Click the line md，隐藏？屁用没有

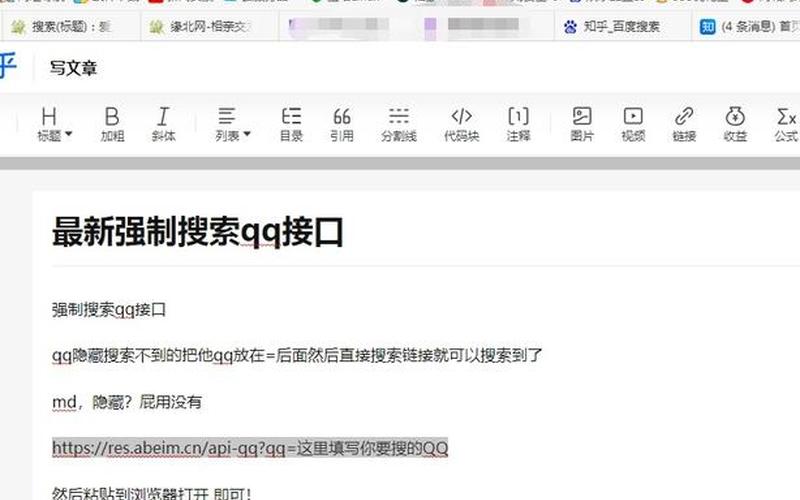pyautogui.click(x=127, y=402)
